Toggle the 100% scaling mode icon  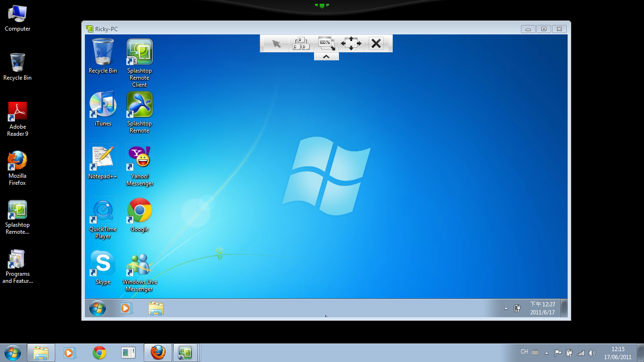326,44
